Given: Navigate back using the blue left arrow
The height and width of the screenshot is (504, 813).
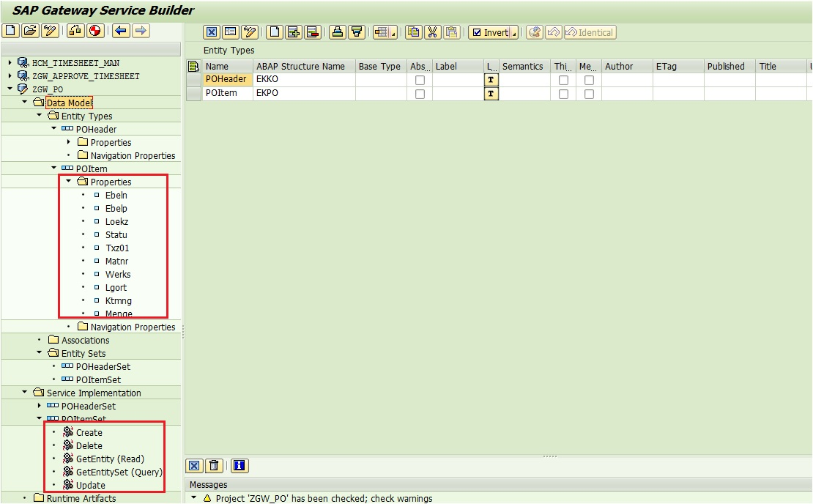Looking at the screenshot, I should tap(119, 31).
